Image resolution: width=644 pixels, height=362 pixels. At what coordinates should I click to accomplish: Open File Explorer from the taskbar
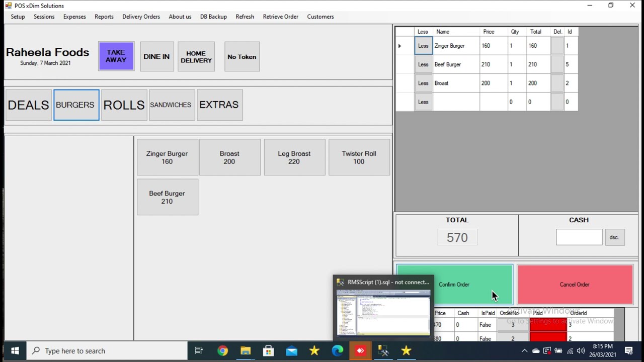pos(246,351)
